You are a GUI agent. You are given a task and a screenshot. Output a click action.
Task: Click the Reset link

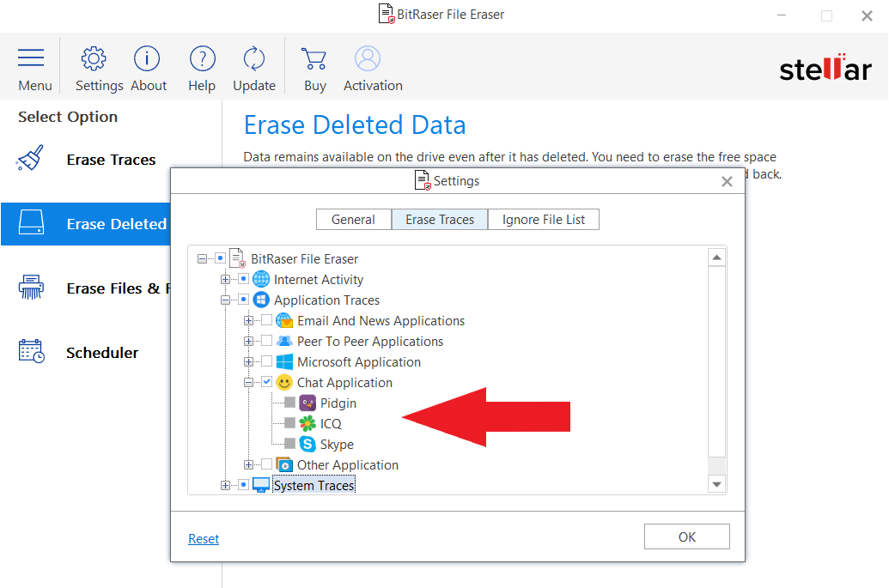pos(204,539)
